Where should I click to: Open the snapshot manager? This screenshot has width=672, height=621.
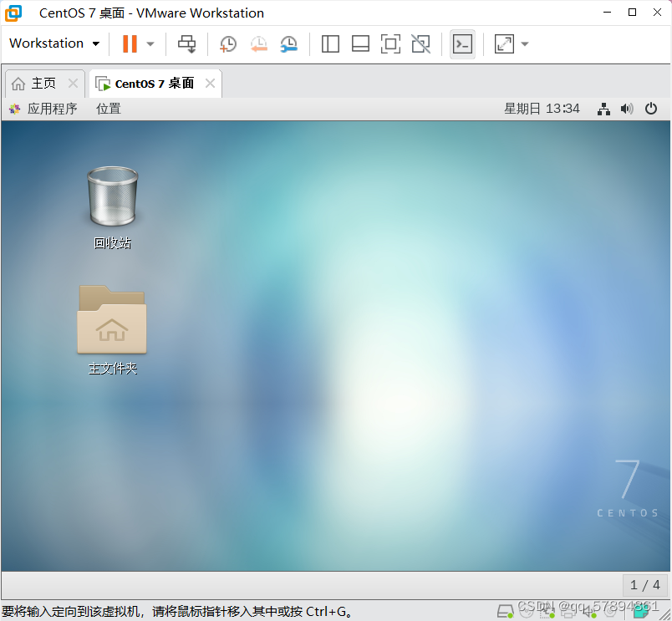coord(289,43)
